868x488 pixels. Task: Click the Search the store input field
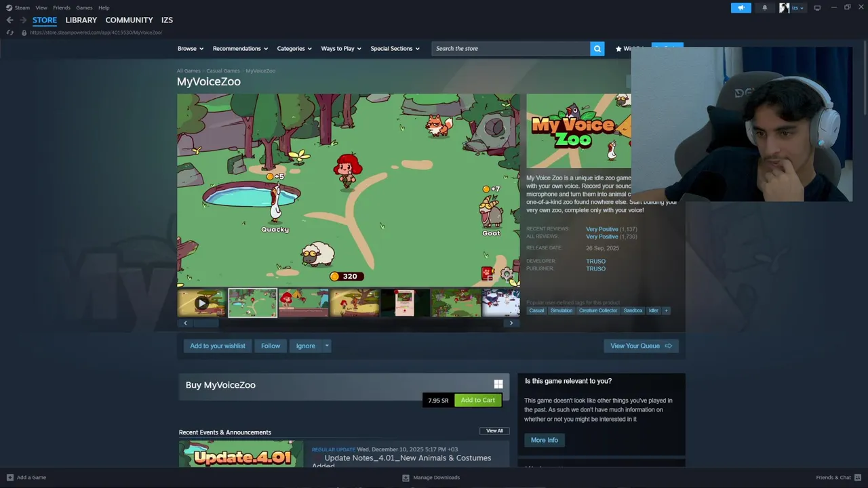pos(511,49)
